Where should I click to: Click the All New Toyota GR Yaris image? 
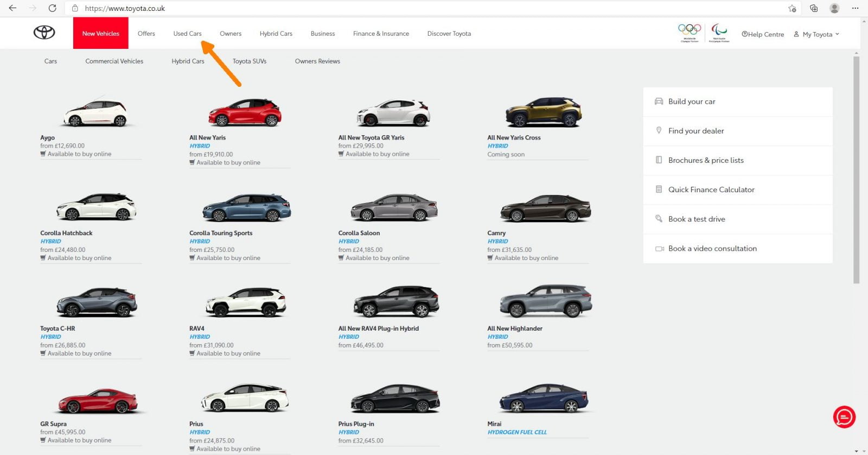click(393, 112)
